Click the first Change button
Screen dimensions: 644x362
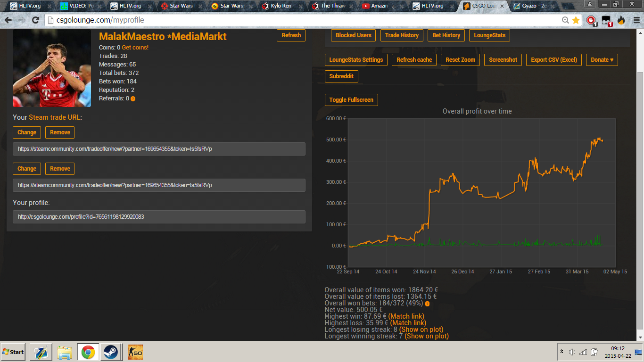pos(27,132)
